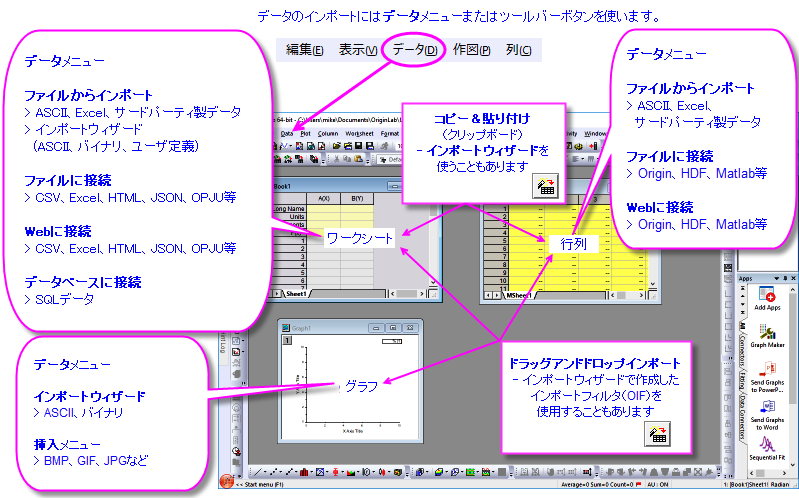Open the enlarged 表示(V) menu
The width and height of the screenshot is (799, 498).
click(358, 50)
